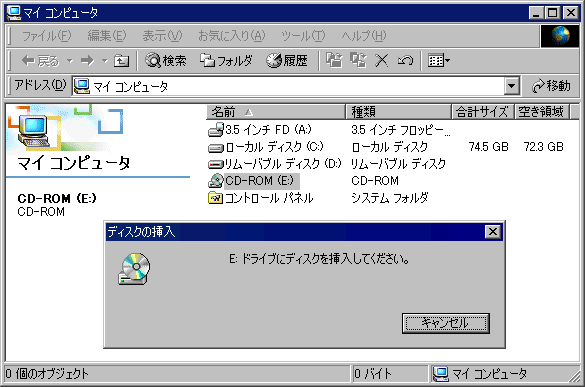Open the Forward button history dropdown arrow

pyautogui.click(x=105, y=60)
